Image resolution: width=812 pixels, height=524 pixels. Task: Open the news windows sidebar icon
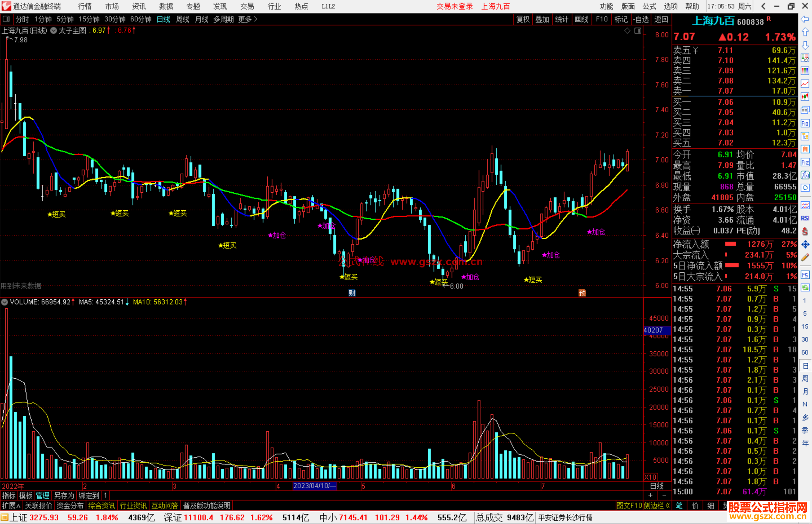click(805, 110)
